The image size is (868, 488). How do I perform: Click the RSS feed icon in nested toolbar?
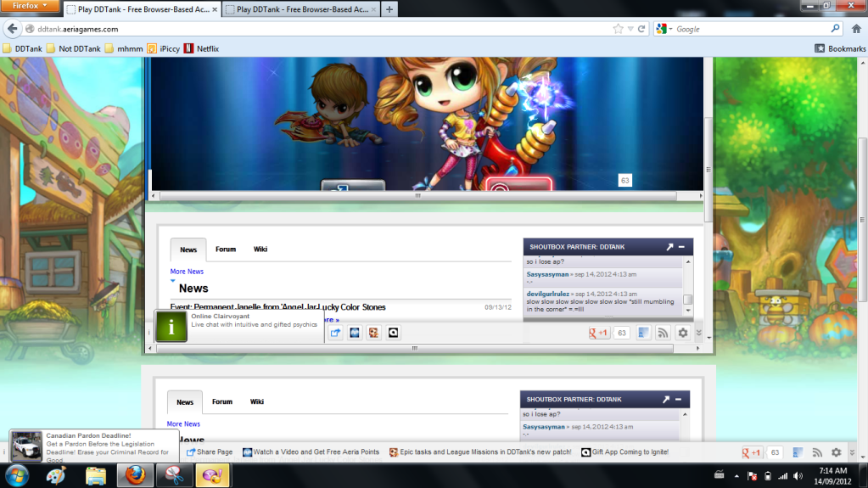[x=663, y=333]
